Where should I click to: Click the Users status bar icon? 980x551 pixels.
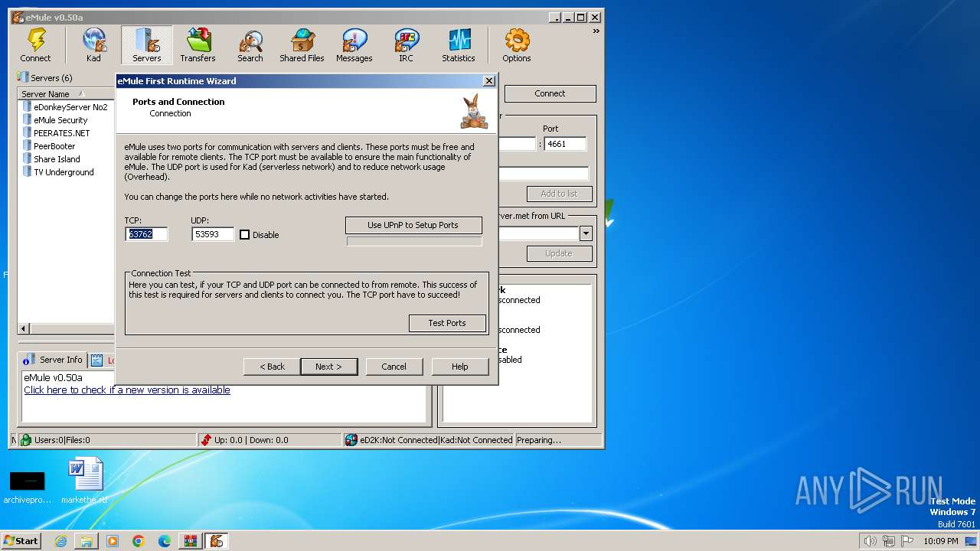26,440
